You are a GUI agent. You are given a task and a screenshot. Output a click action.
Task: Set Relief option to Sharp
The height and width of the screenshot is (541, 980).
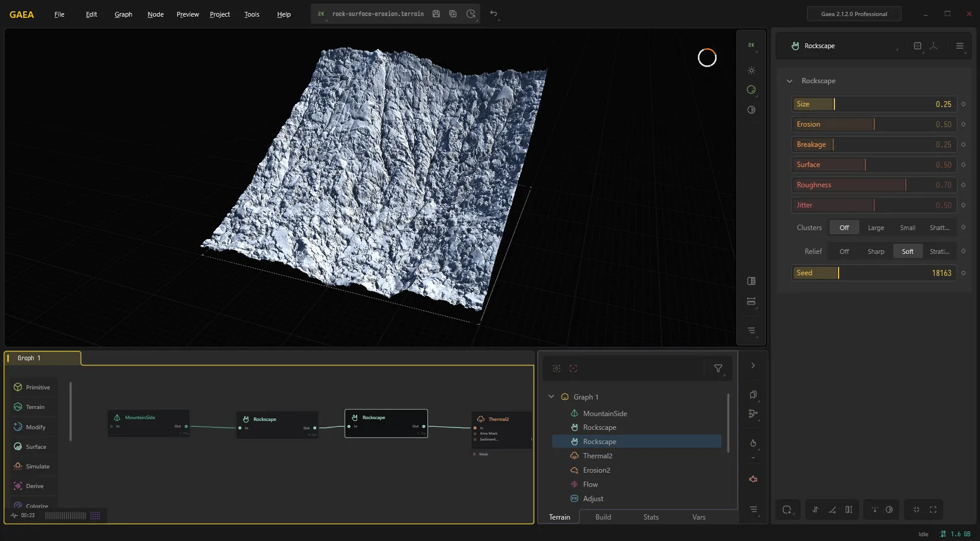(875, 251)
